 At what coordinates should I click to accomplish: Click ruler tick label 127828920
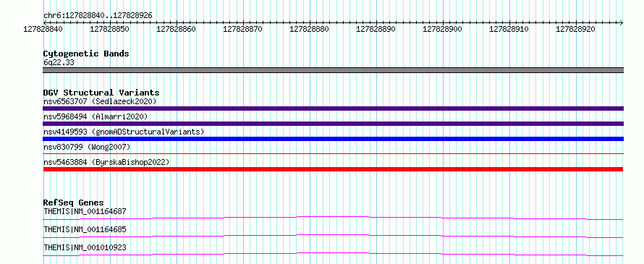(575, 29)
